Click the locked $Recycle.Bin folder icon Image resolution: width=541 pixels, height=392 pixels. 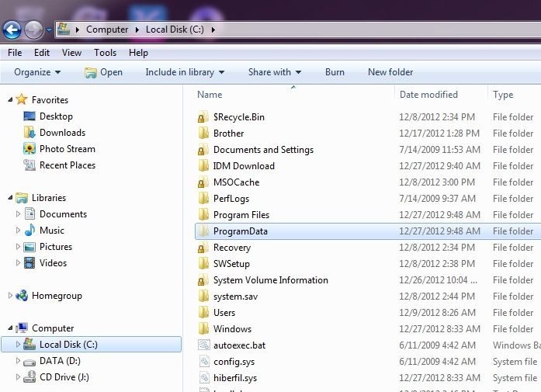coord(203,117)
